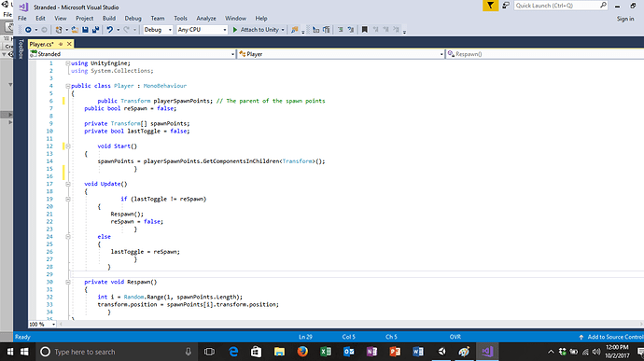Image resolution: width=644 pixels, height=361 pixels.
Task: Open the Edit menu
Action: click(x=40, y=19)
